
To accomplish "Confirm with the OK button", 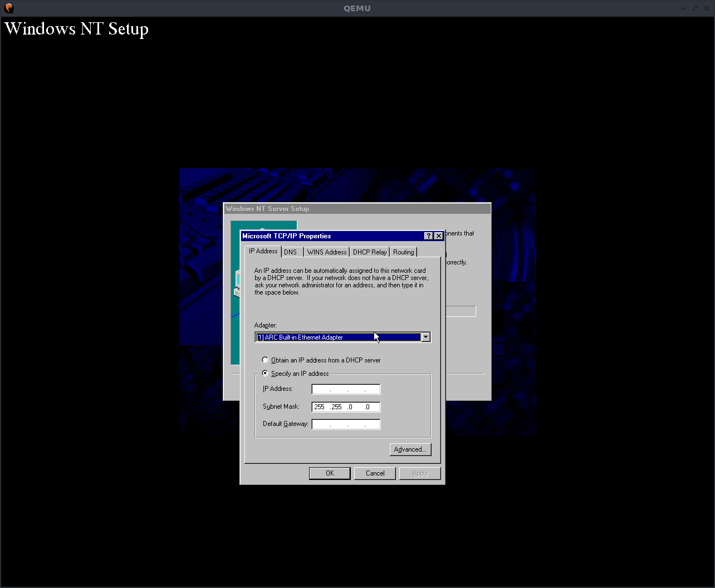I will (x=330, y=473).
